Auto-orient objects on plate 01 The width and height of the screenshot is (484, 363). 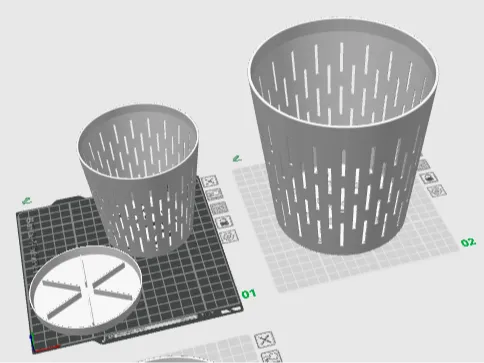click(x=214, y=194)
